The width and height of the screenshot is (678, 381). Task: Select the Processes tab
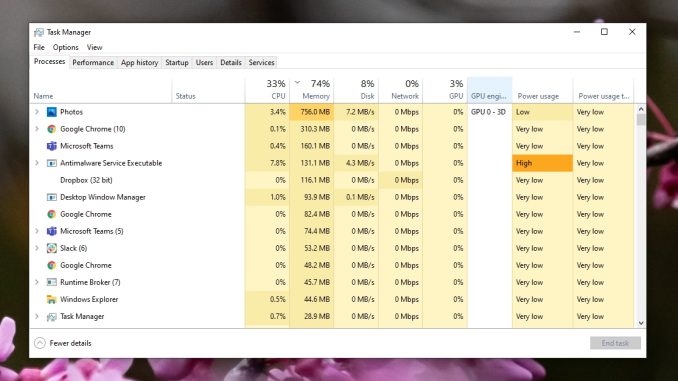click(x=49, y=62)
